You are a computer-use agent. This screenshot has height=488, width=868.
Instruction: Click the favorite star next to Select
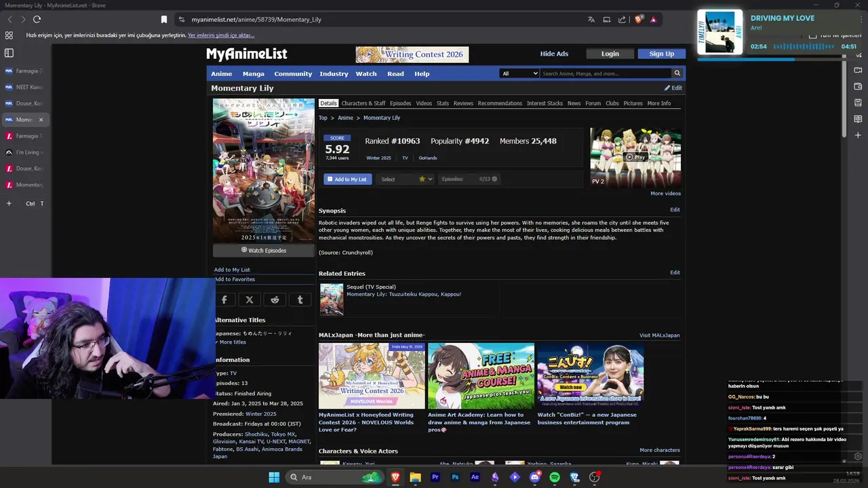click(x=422, y=179)
